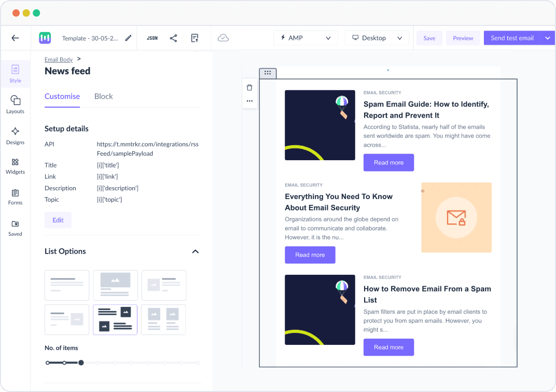Open Layouts in the left sidebar
The image size is (556, 392).
[15, 104]
